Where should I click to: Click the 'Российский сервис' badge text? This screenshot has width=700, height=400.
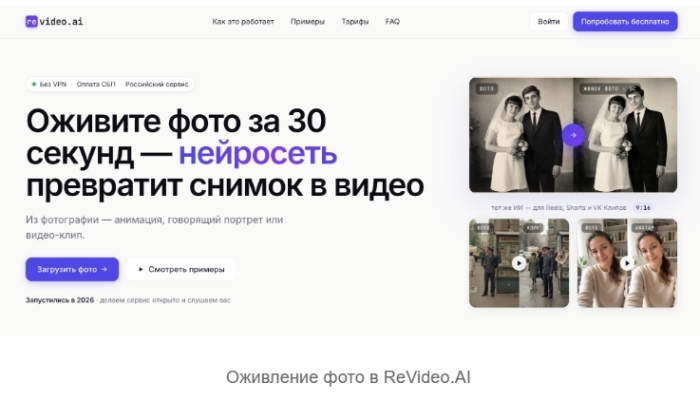[157, 84]
